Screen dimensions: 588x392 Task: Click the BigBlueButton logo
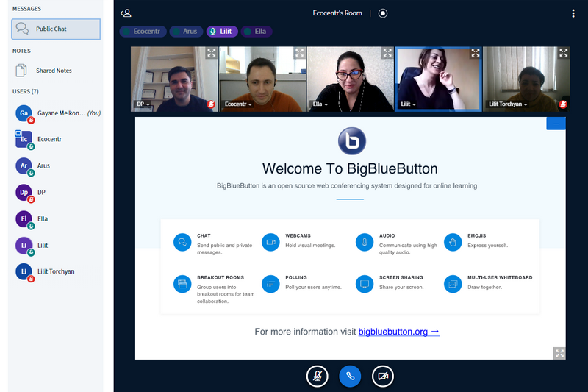click(352, 141)
